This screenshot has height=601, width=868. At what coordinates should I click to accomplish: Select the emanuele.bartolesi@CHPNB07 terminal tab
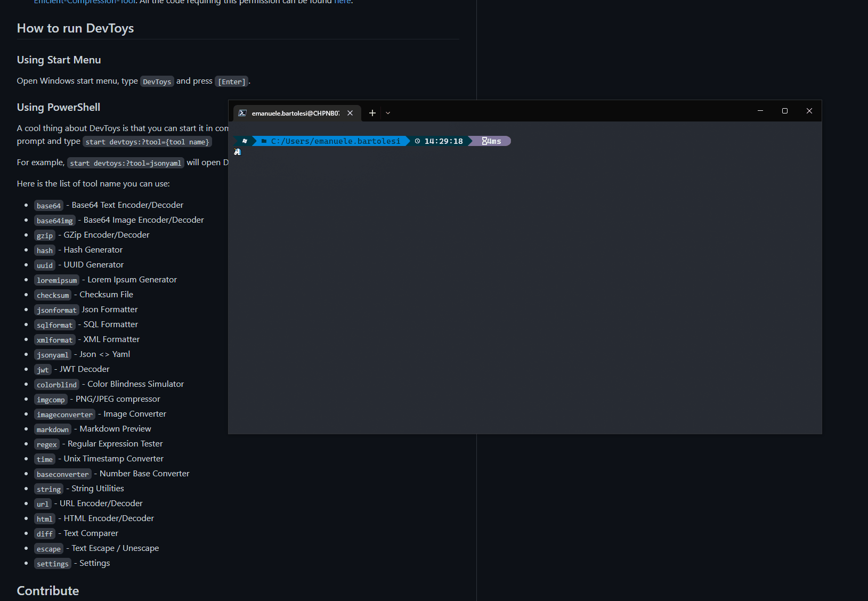coord(297,113)
